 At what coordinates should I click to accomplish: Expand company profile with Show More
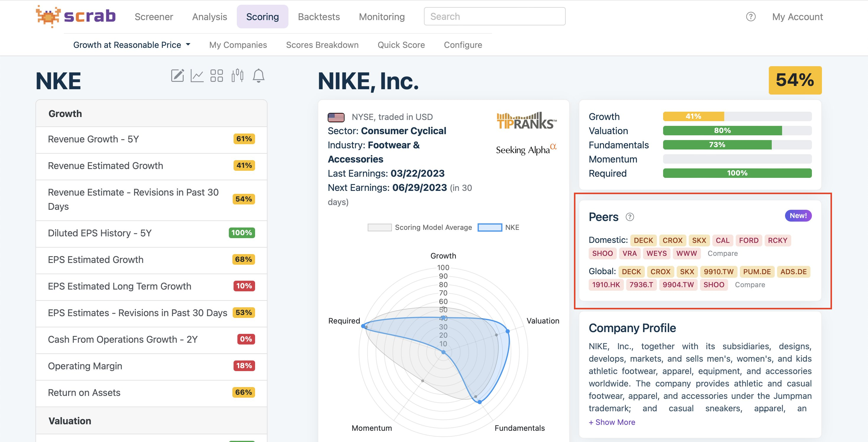point(611,422)
